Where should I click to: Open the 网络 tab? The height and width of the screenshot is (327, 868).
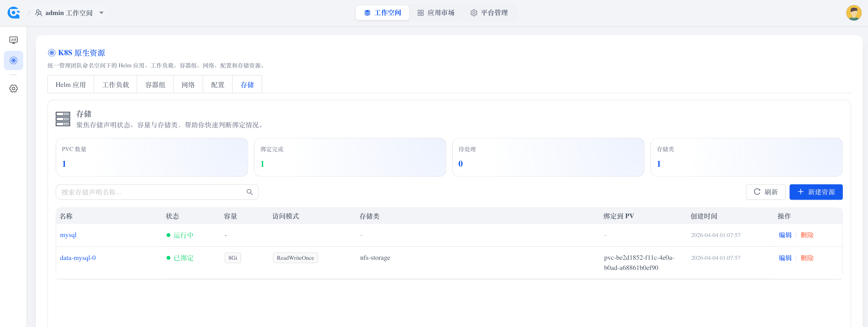click(x=188, y=84)
